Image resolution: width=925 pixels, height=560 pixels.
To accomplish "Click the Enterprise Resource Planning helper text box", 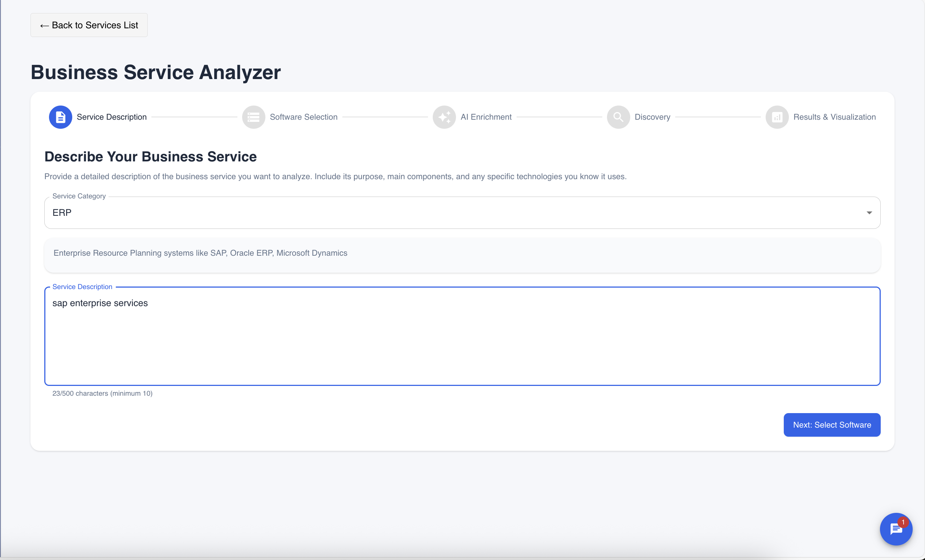I will pos(462,255).
